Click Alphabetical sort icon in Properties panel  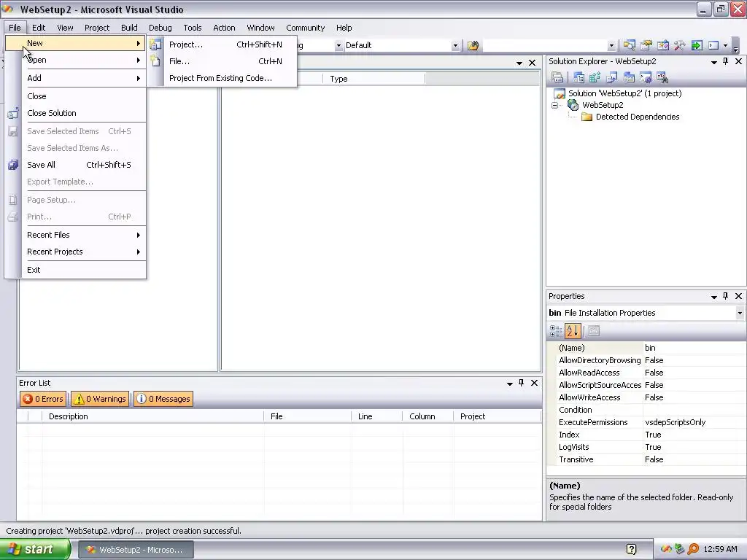click(573, 330)
